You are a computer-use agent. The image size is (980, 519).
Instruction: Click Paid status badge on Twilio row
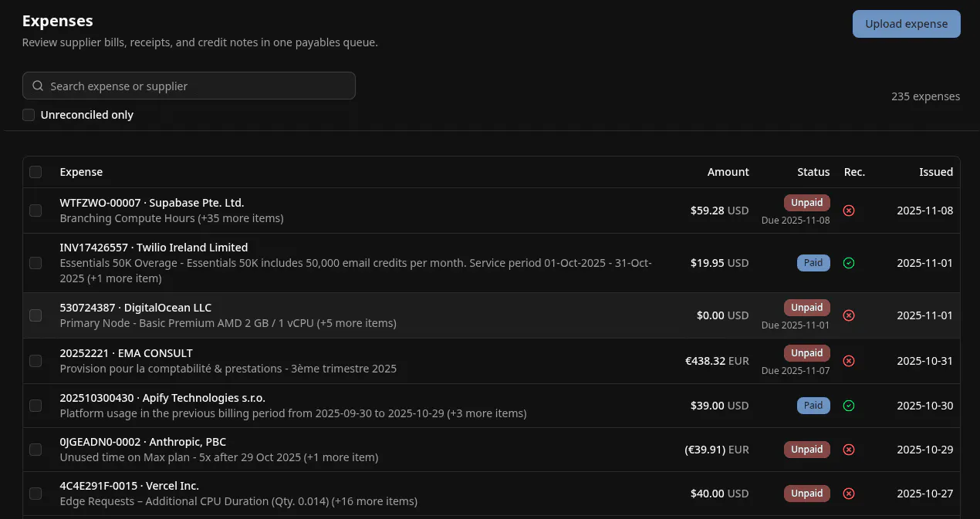click(813, 263)
